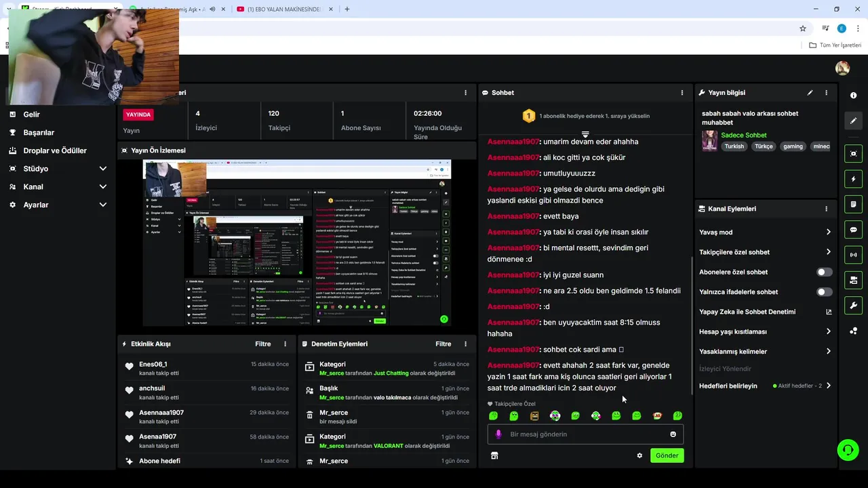Open the Yapay Zeka ile Sohbet Denetimi link icon
Viewport: 868px width, 488px height.
click(829, 312)
